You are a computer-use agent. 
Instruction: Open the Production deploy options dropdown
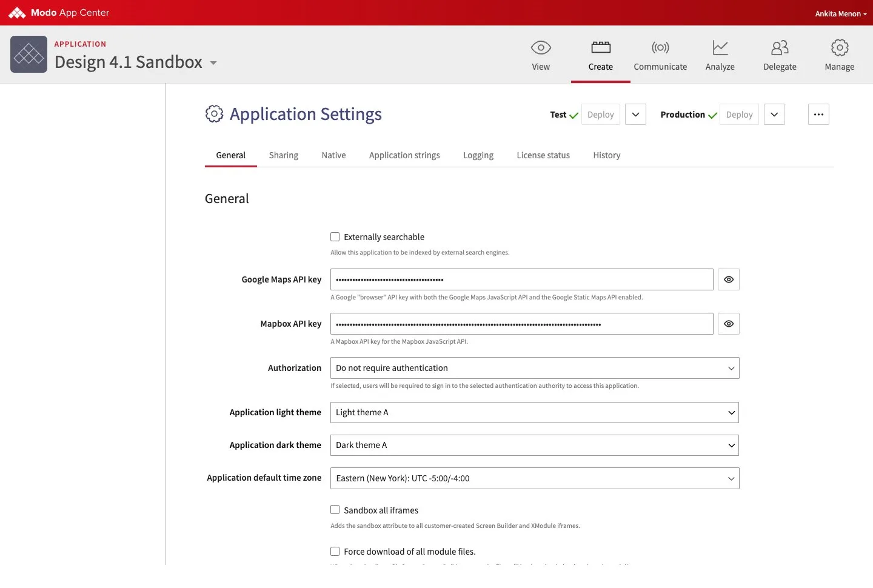click(774, 115)
